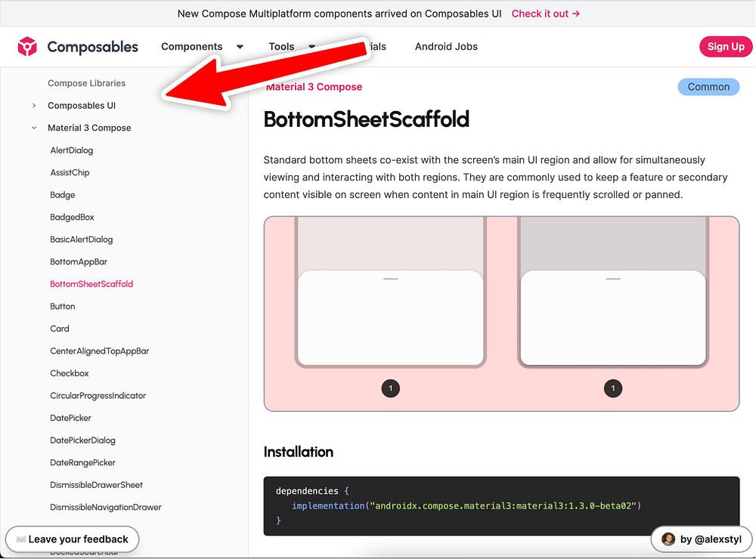Select Composables UI in sidebar

pyautogui.click(x=82, y=106)
